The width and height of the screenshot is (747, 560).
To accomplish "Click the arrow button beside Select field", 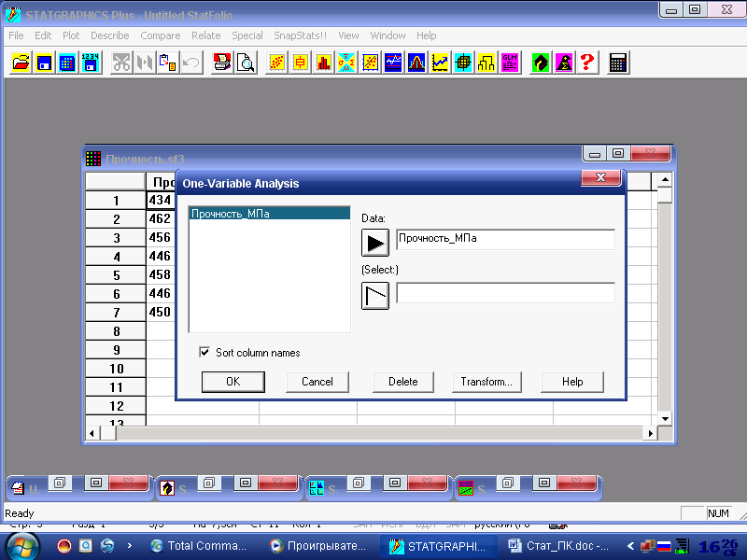I will 375,296.
